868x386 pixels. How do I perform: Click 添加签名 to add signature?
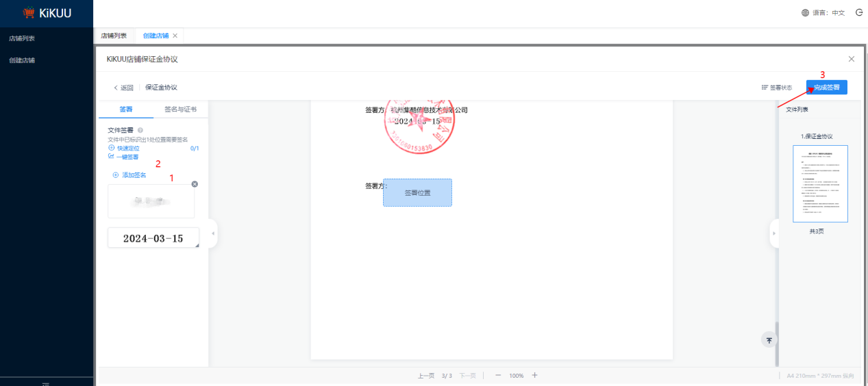129,175
